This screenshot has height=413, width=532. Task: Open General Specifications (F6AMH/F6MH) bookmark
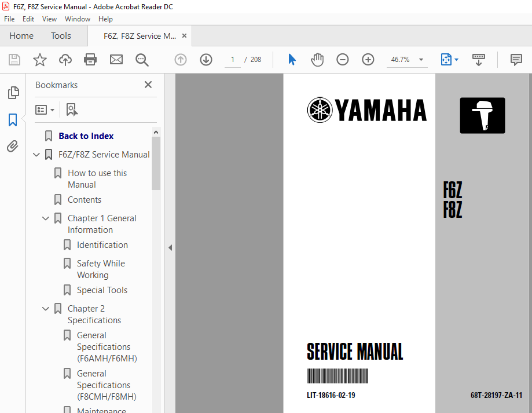click(107, 347)
